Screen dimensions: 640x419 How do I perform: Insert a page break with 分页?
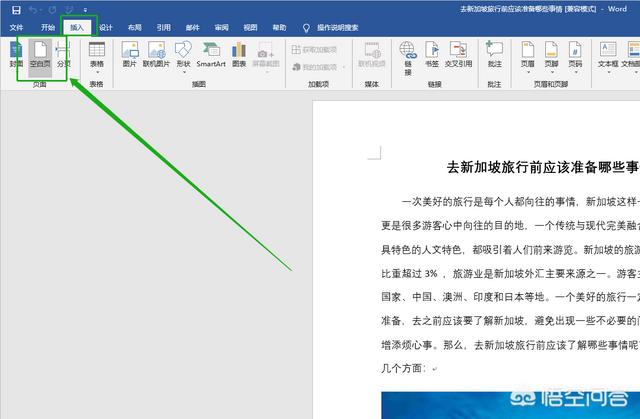click(63, 54)
